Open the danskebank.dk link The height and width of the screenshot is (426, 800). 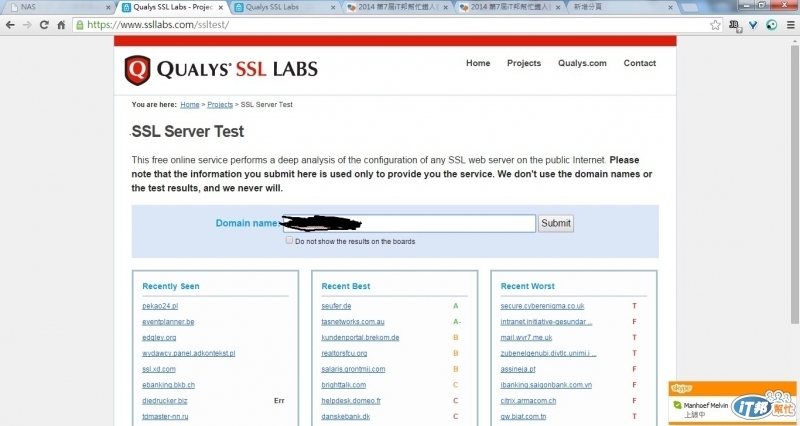tap(345, 417)
